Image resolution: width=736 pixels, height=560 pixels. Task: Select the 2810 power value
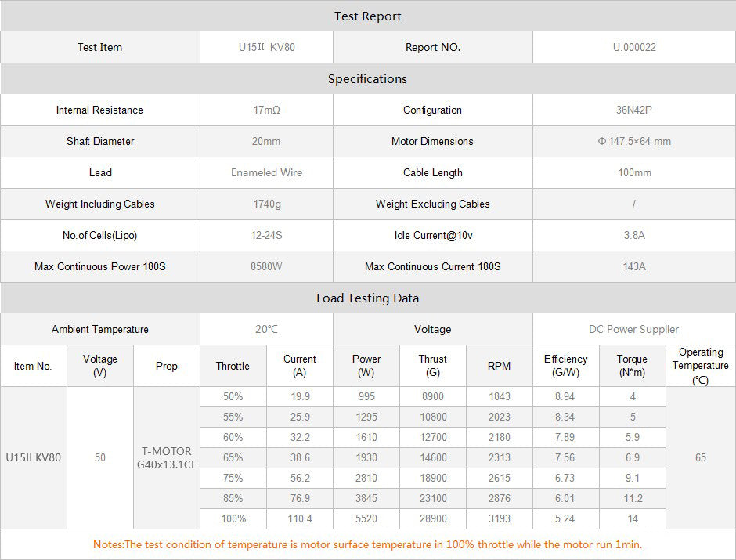[366, 478]
